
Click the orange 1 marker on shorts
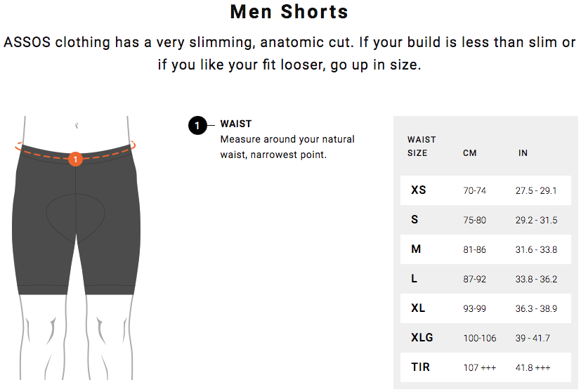click(75, 159)
